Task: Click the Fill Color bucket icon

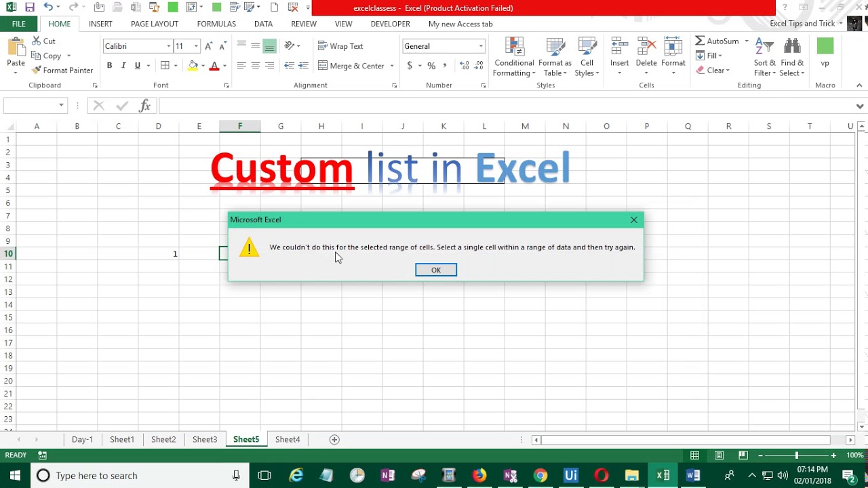Action: pyautogui.click(x=193, y=66)
